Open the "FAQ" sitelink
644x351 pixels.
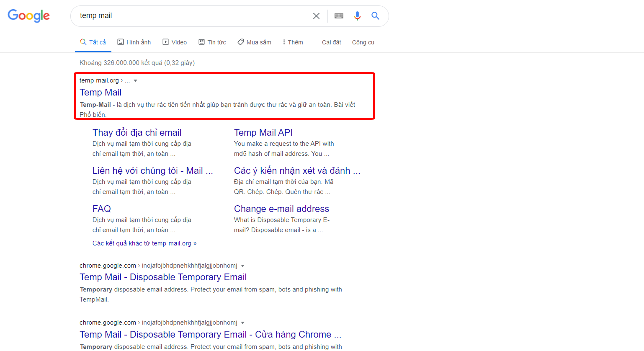coord(102,209)
